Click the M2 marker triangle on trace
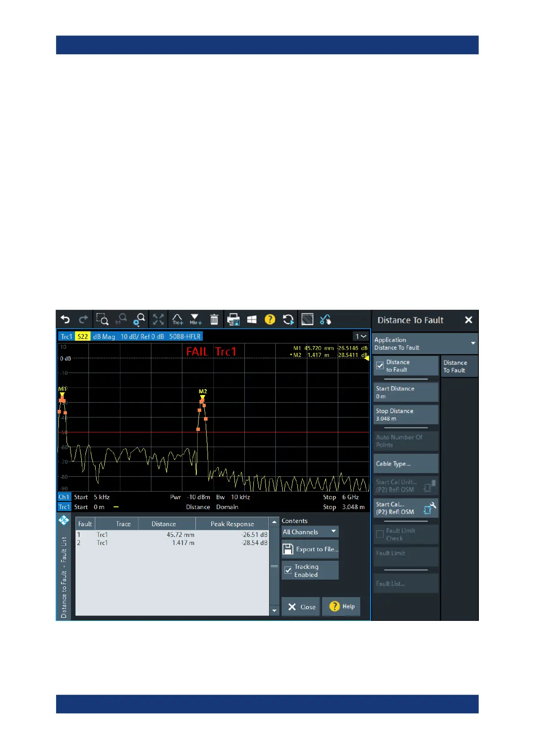 (203, 397)
